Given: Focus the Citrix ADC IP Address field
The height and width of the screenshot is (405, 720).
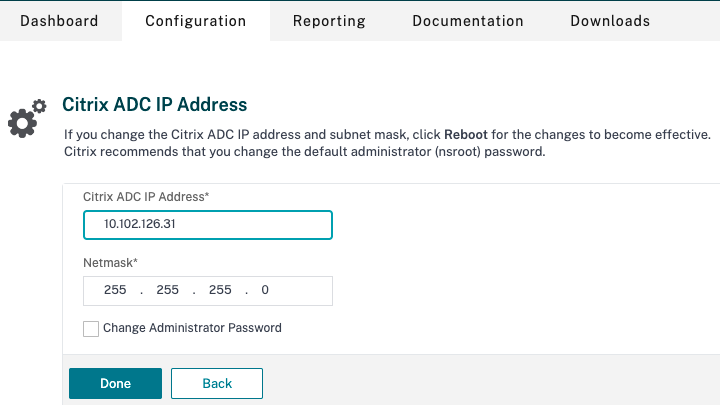Looking at the screenshot, I should [x=207, y=225].
